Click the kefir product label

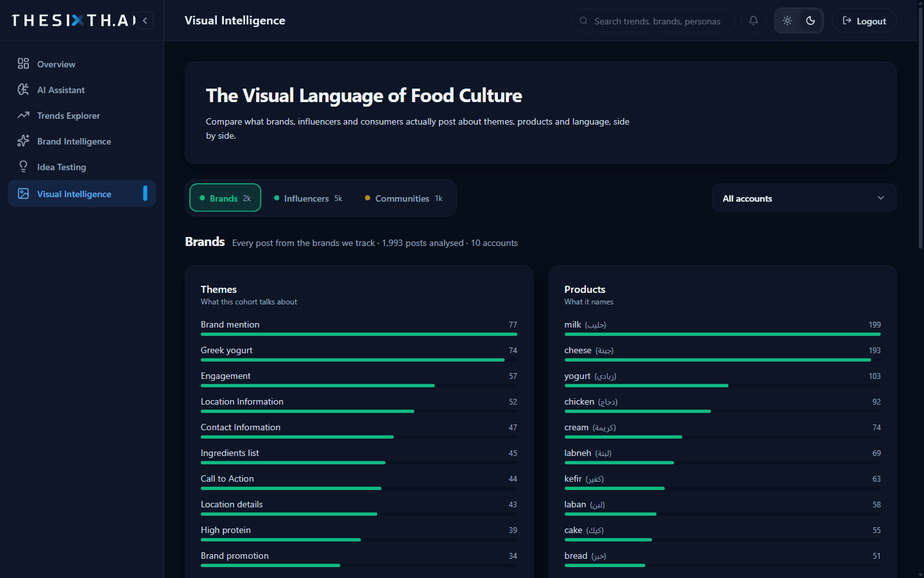[573, 478]
